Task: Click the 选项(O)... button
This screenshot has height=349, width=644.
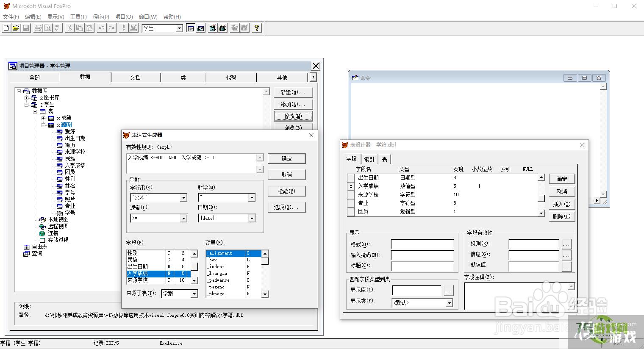Action: tap(286, 207)
